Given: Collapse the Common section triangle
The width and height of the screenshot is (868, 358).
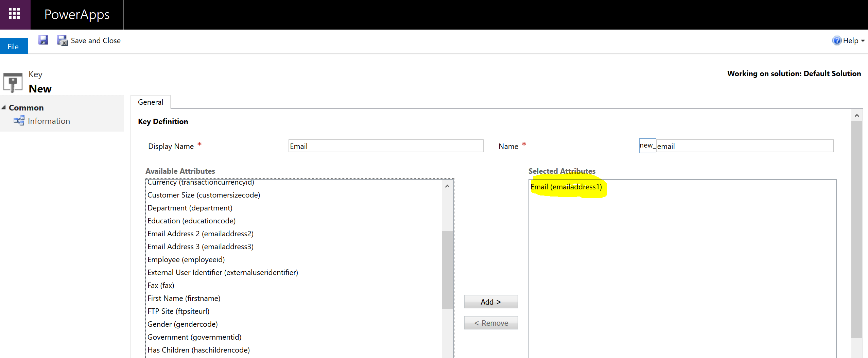Looking at the screenshot, I should click(3, 107).
